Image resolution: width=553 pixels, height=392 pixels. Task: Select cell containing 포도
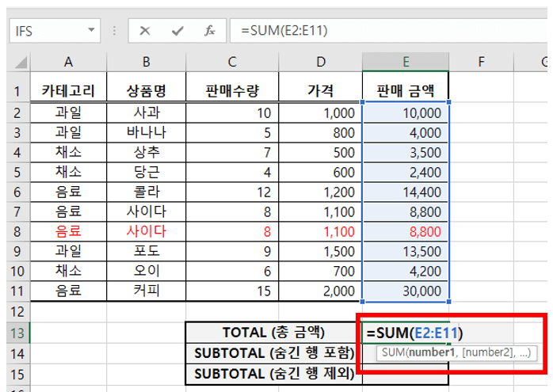coord(146,251)
